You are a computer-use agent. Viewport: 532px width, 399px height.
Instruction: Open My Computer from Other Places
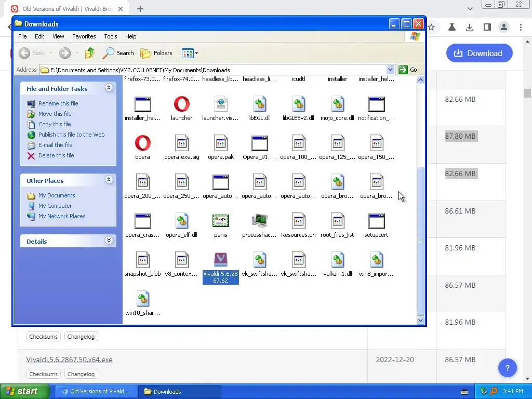[x=55, y=206]
